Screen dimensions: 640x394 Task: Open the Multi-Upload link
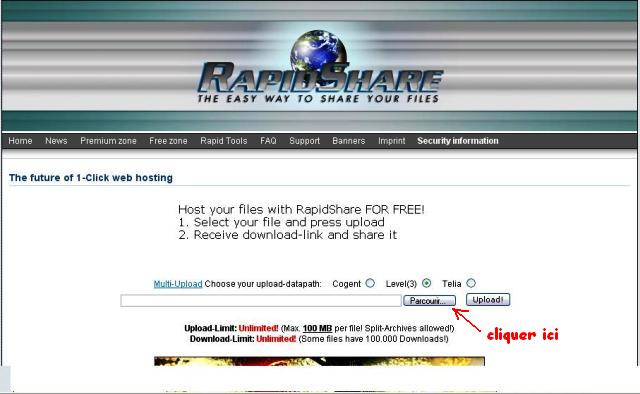[178, 284]
